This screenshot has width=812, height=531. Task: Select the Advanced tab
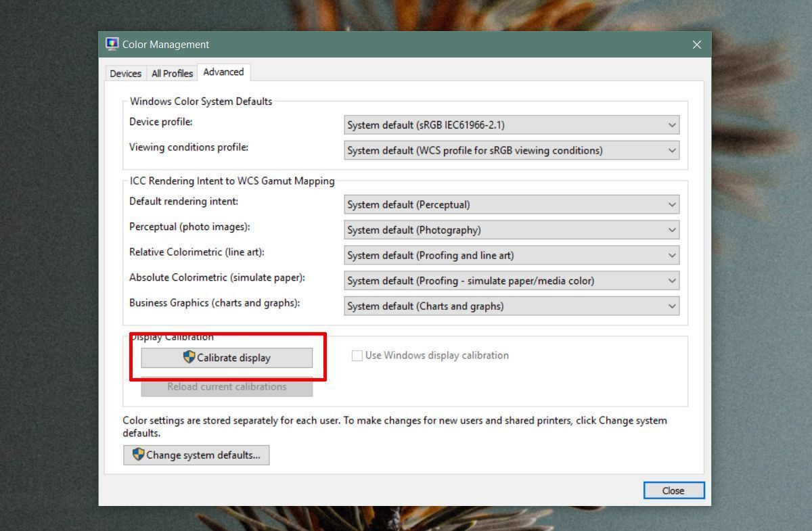[x=223, y=72]
